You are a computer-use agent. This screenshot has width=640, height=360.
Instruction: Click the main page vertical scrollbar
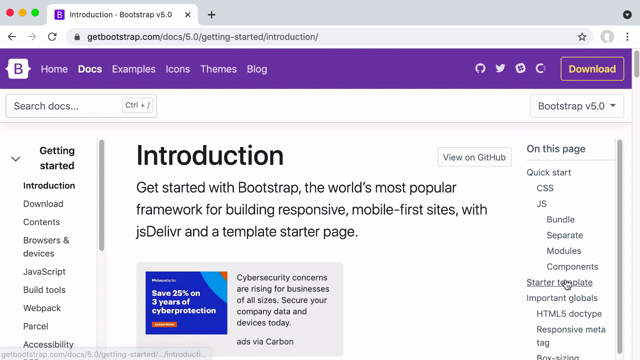636,64
